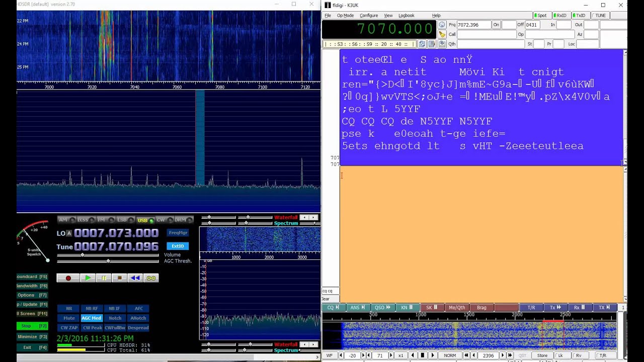Toggle the loop playback icon in HDSDR
Image resolution: width=644 pixels, height=362 pixels.
click(151, 278)
